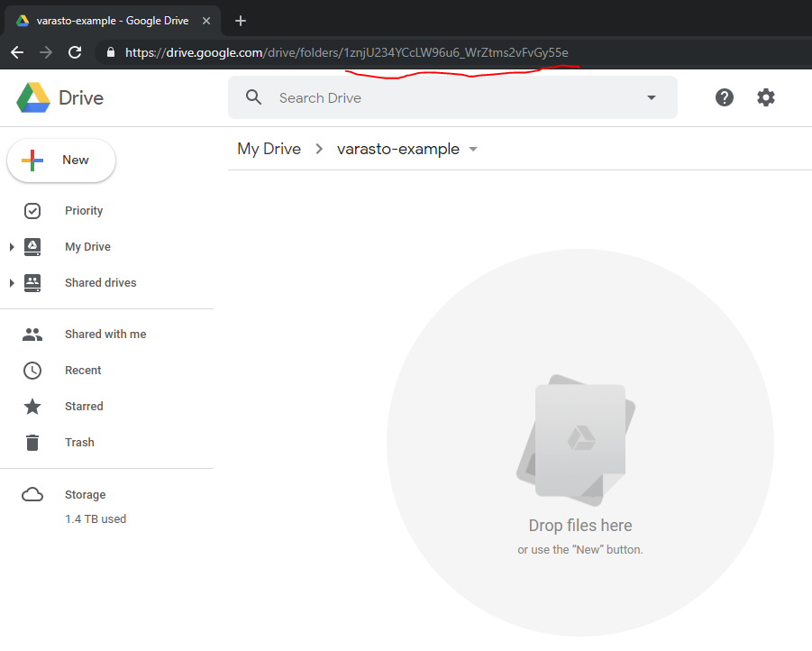This screenshot has width=812, height=651.
Task: Click the Shared drives sidebar icon
Action: pyautogui.click(x=32, y=283)
